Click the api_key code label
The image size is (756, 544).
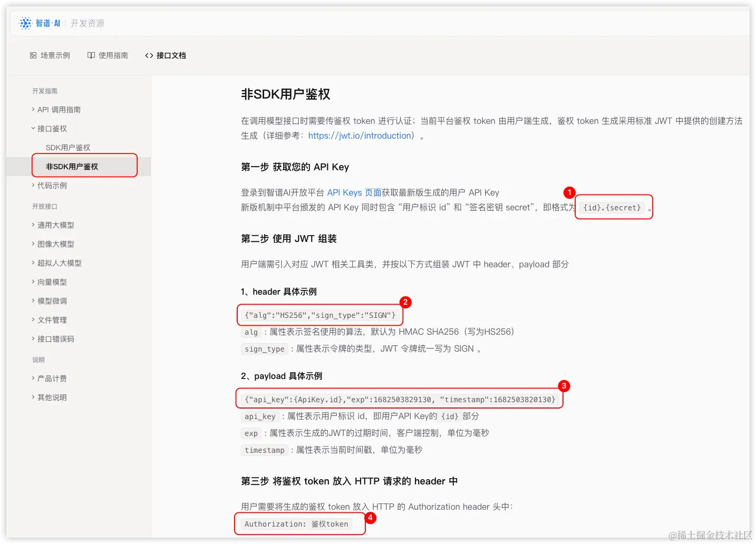click(260, 416)
